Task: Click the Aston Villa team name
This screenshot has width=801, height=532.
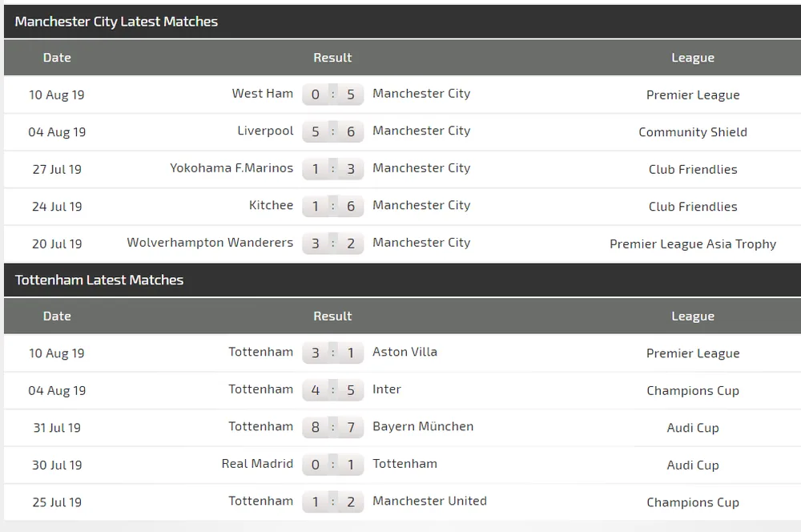Action: [x=405, y=352]
